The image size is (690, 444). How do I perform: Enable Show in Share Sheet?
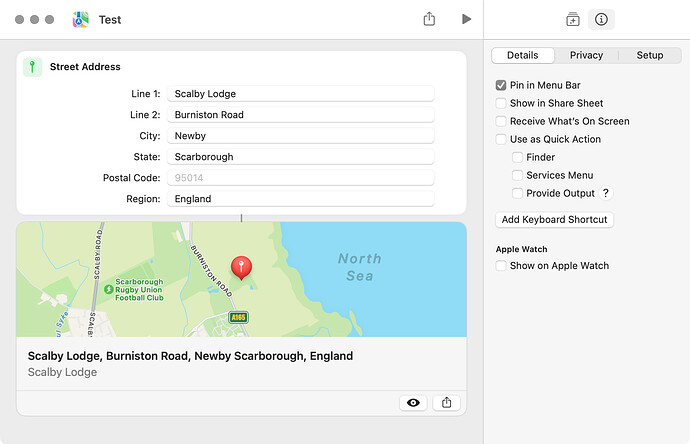point(501,103)
